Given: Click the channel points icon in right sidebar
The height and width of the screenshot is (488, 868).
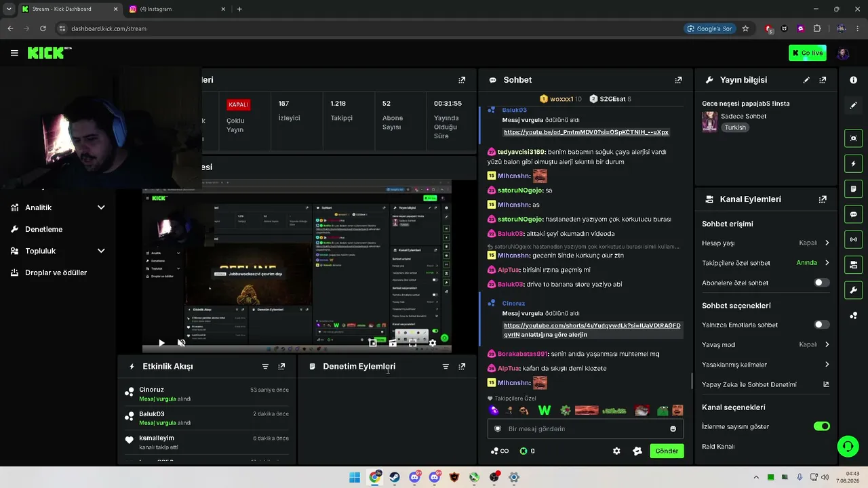Looking at the screenshot, I should point(853,315).
